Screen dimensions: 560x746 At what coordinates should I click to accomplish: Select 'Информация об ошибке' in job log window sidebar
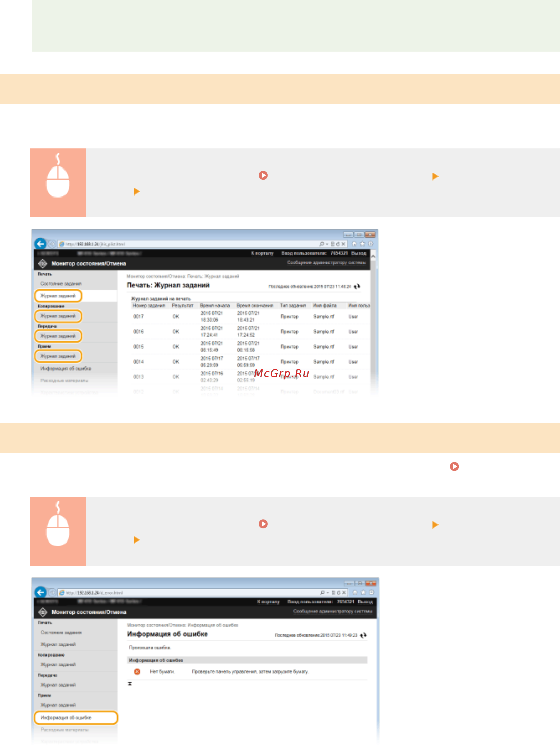pos(66,368)
